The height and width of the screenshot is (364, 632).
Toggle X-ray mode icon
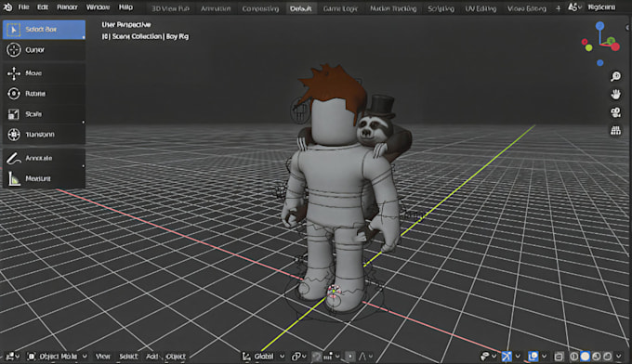(x=559, y=357)
